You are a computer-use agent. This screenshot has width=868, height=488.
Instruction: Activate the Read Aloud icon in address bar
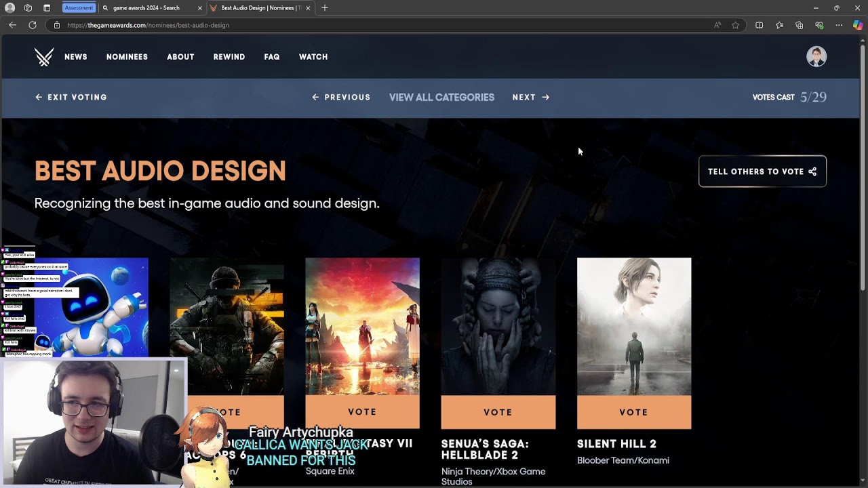pyautogui.click(x=717, y=25)
